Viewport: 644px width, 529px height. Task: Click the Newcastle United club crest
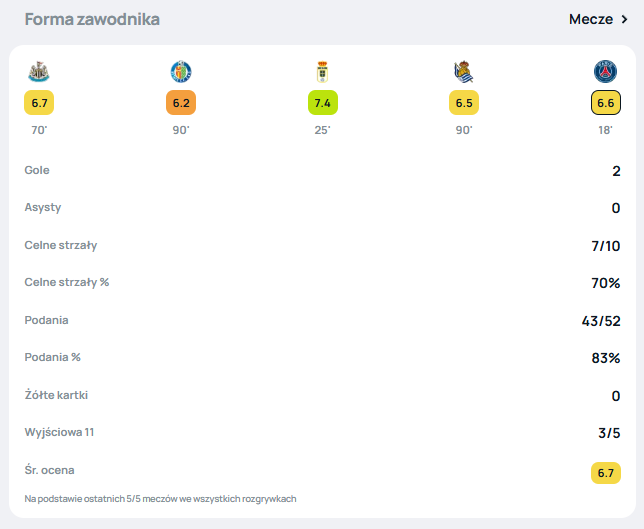pyautogui.click(x=38, y=72)
